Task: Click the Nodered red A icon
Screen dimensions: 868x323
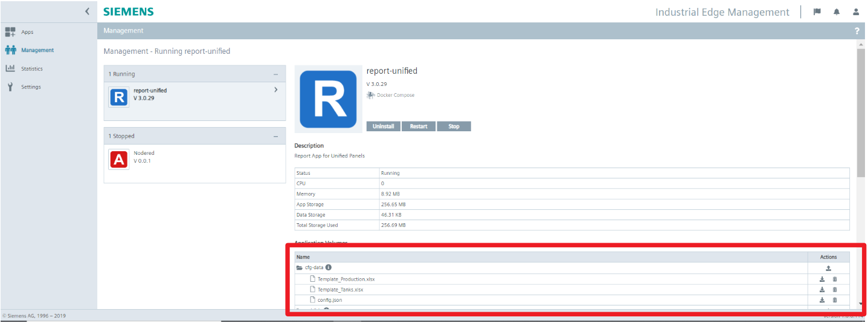Action: click(119, 159)
